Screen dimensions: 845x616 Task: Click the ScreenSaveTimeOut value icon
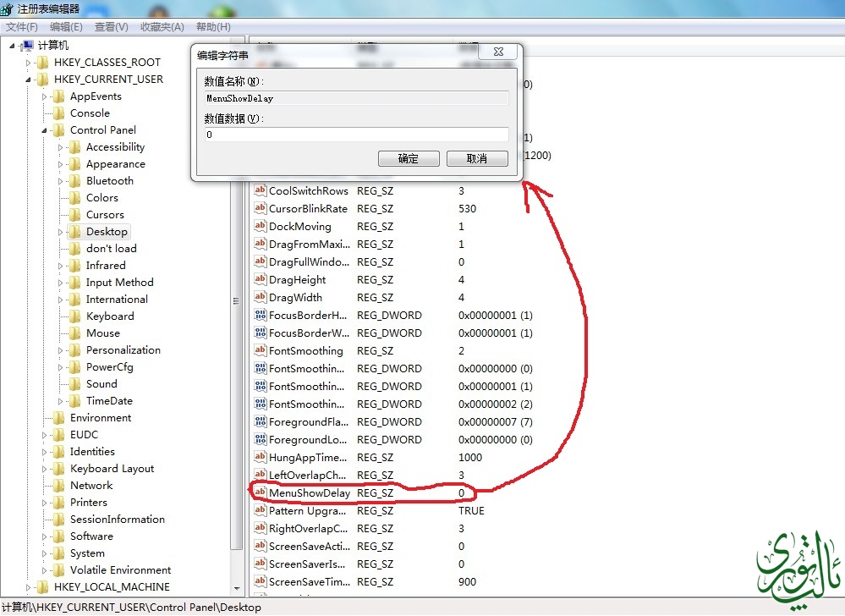point(261,582)
